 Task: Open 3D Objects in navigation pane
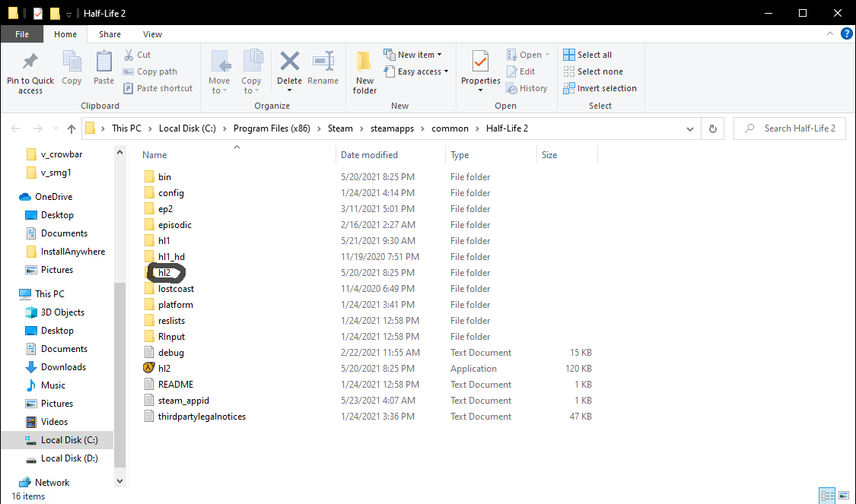click(x=62, y=312)
